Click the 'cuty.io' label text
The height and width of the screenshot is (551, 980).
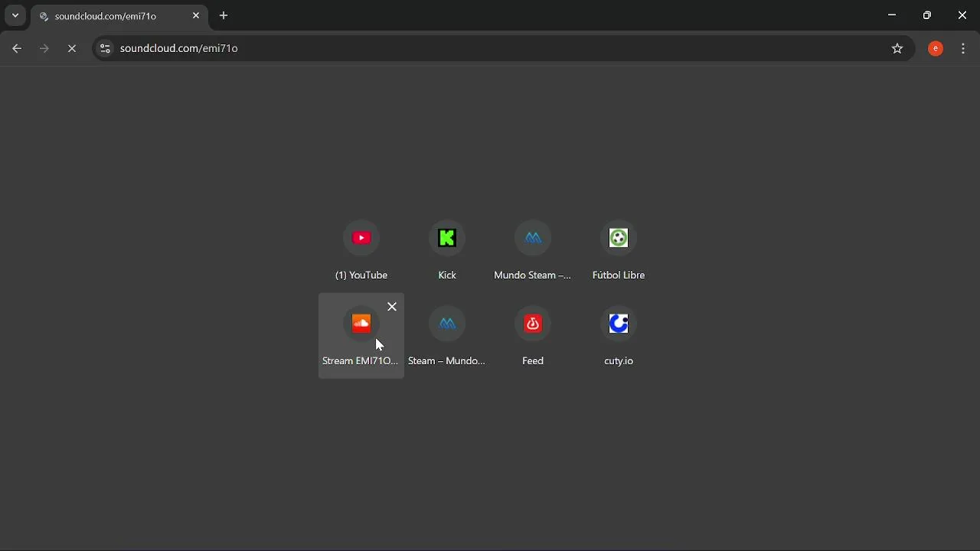coord(619,362)
